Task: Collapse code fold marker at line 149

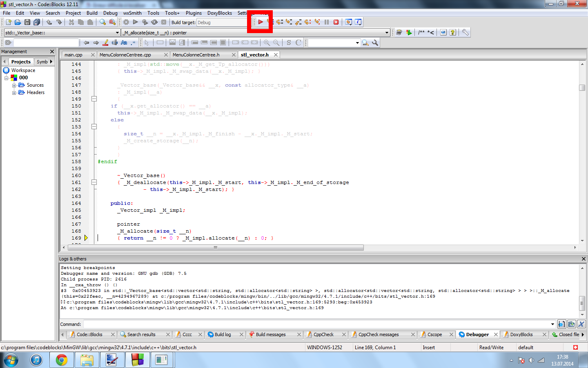Action: coord(94,99)
